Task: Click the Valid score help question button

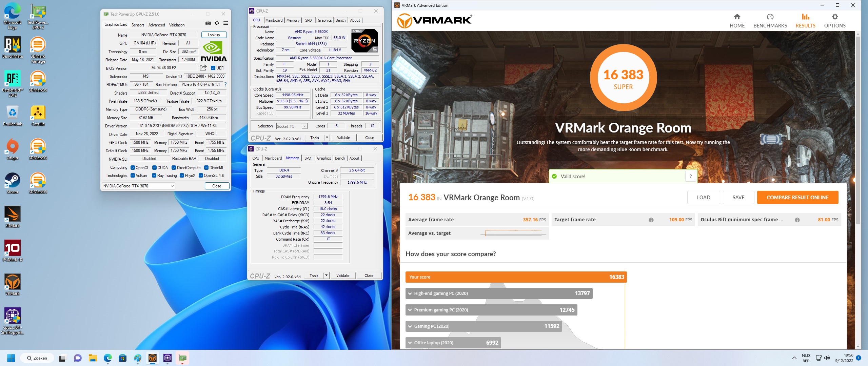Action: [x=691, y=176]
